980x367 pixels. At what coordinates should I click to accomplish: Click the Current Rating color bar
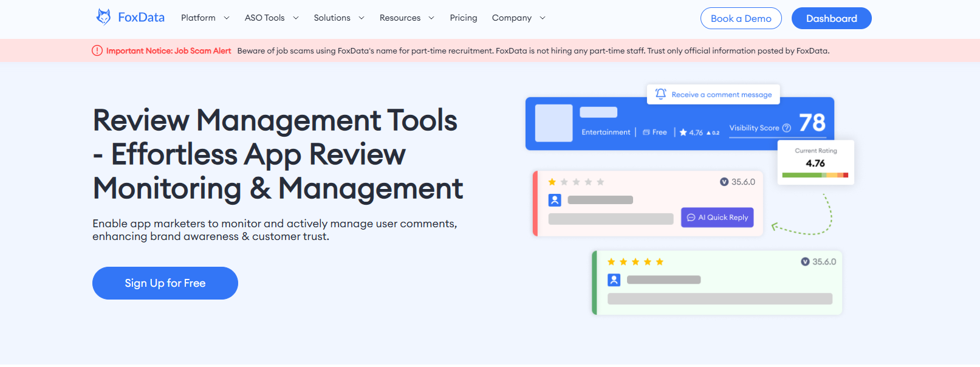[815, 175]
